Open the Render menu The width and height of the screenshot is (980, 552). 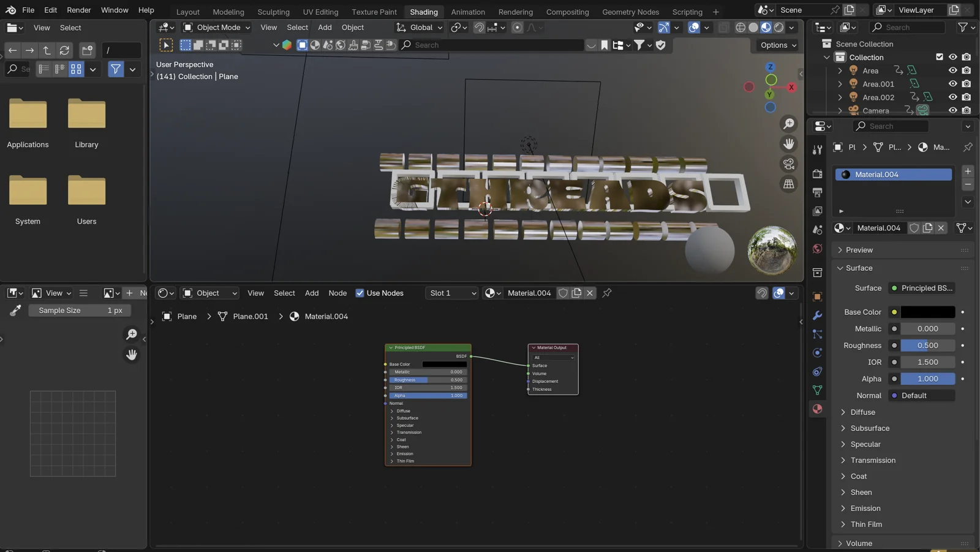click(79, 10)
